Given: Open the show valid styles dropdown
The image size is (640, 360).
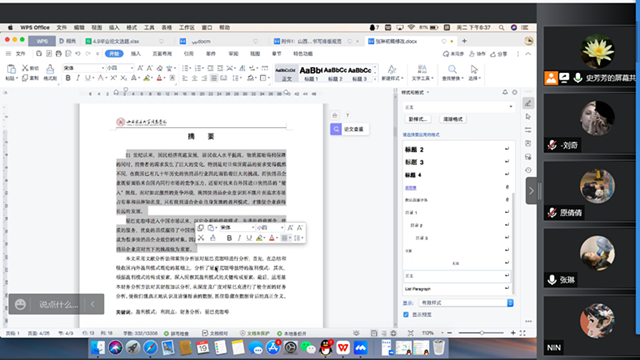Looking at the screenshot, I should pyautogui.click(x=466, y=303).
